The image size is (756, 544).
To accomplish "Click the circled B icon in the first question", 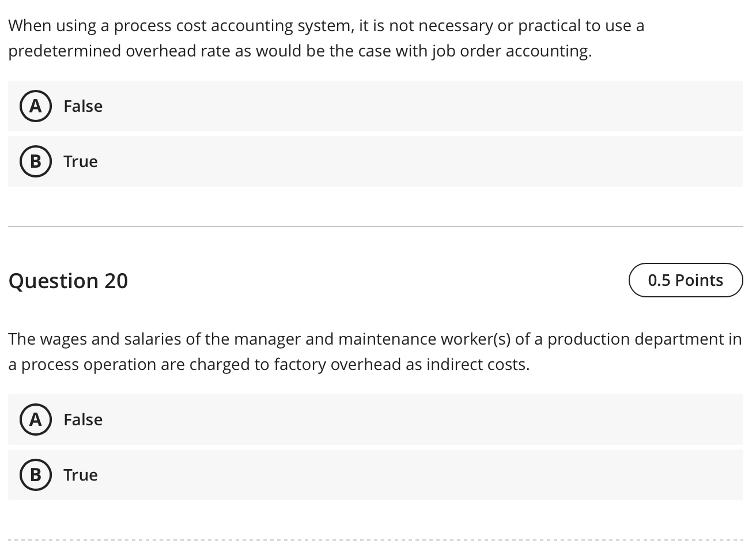I will (36, 161).
